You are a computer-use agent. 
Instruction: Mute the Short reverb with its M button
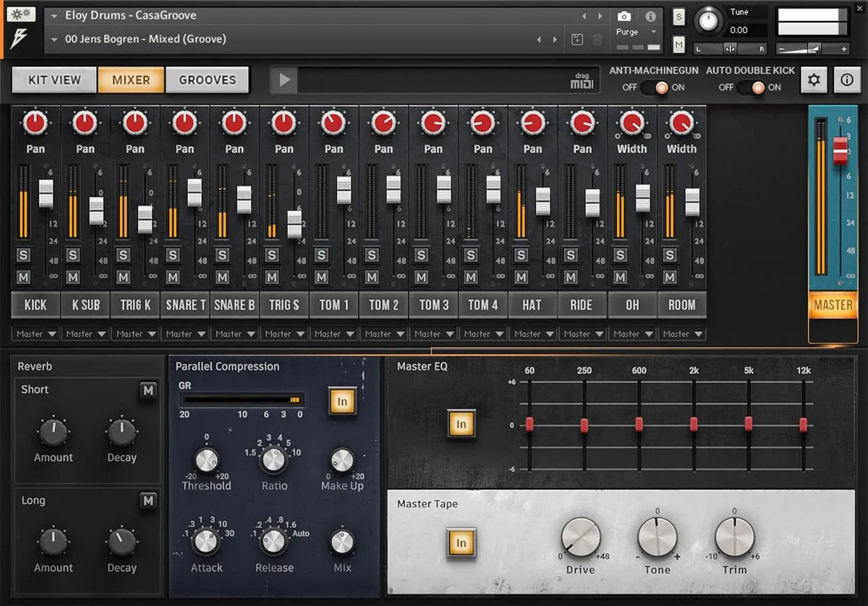tap(148, 391)
